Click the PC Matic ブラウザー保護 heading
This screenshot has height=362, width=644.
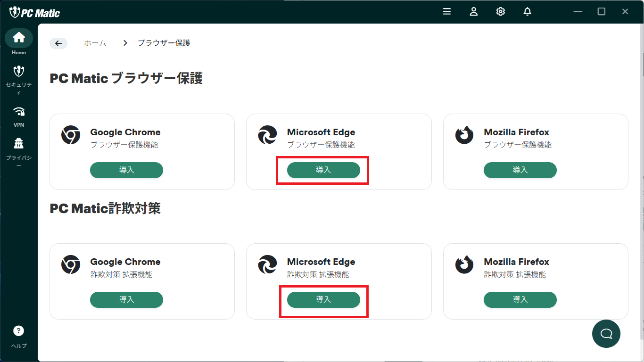tap(126, 79)
